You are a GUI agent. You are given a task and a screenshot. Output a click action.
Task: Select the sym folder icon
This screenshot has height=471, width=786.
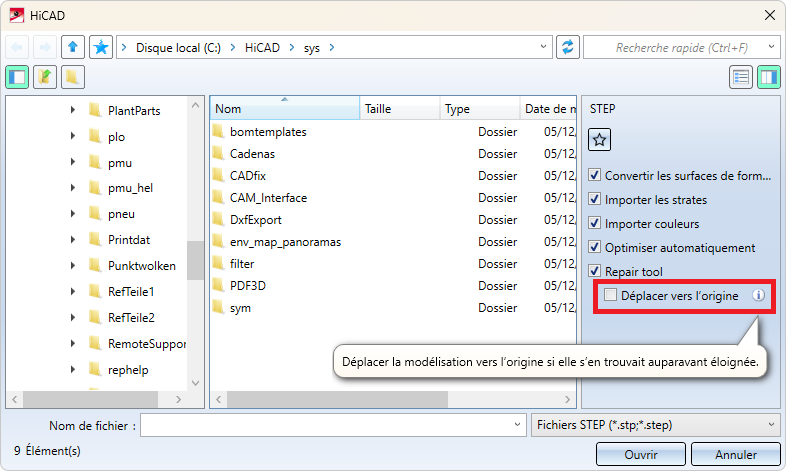(x=218, y=307)
